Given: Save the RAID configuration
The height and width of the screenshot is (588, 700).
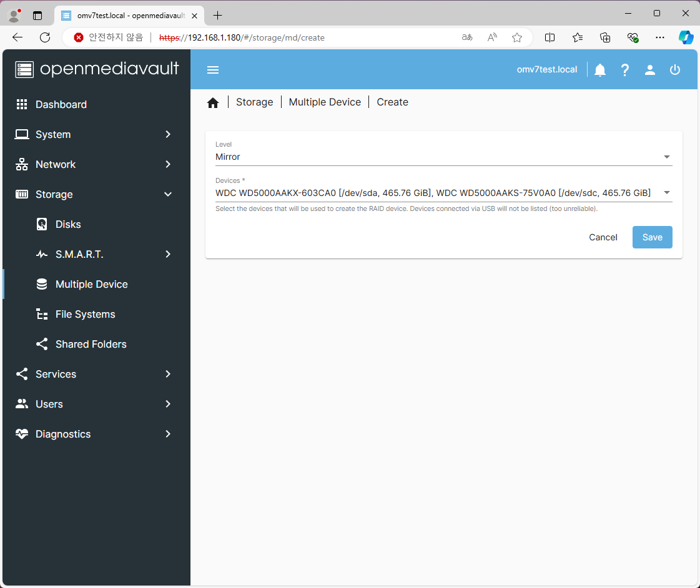Looking at the screenshot, I should (x=653, y=237).
